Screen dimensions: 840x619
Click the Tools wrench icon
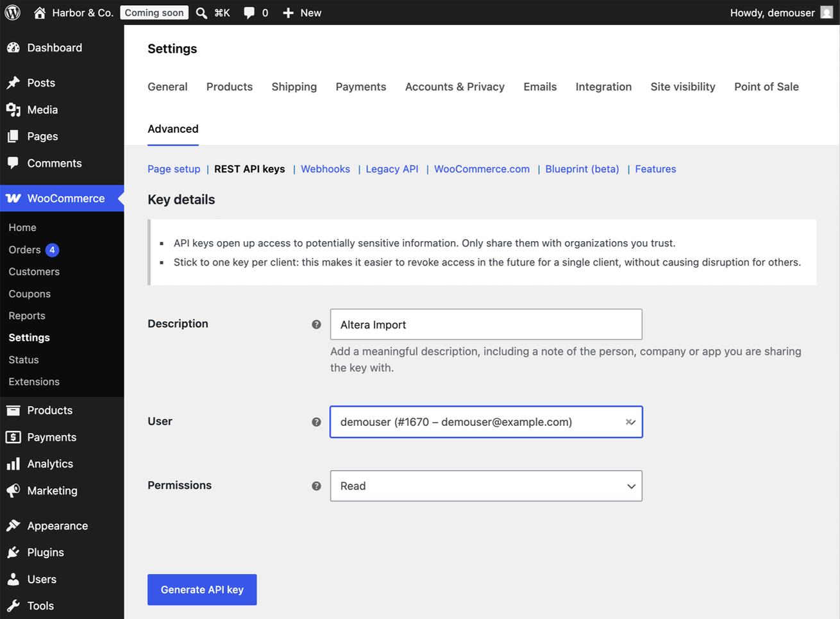pos(13,606)
